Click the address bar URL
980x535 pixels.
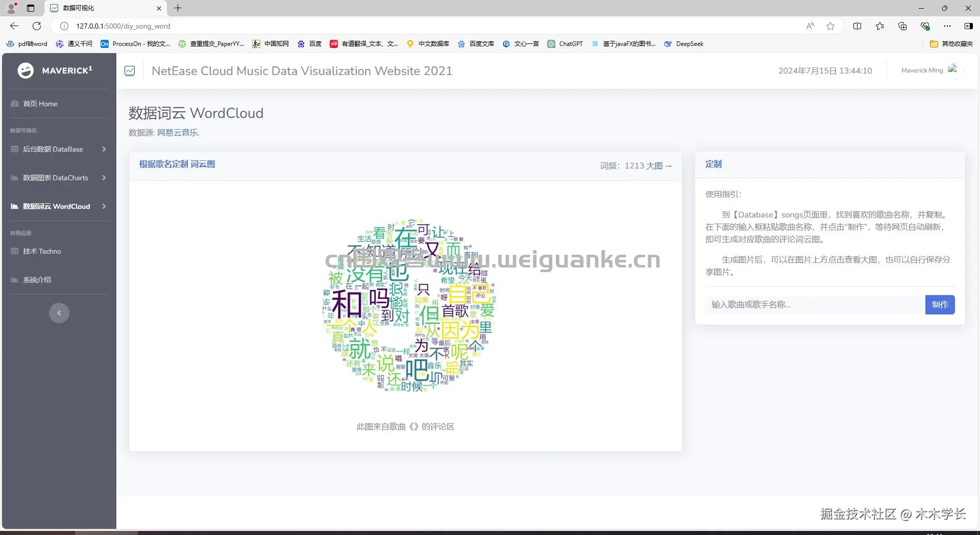[123, 26]
